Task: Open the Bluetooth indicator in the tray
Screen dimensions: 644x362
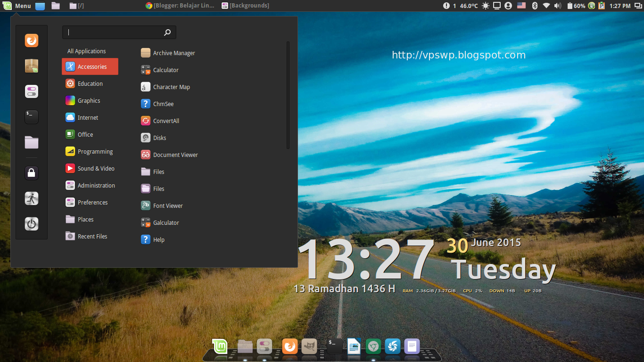Action: point(535,6)
